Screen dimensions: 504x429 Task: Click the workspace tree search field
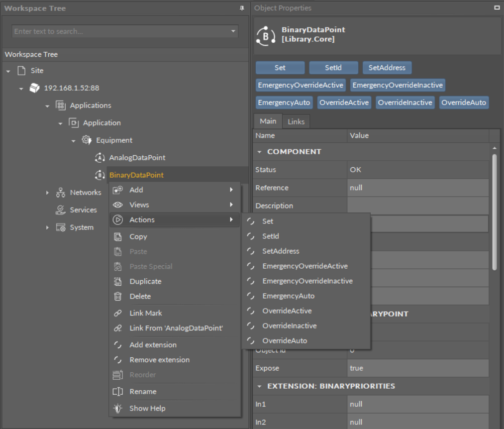[119, 31]
